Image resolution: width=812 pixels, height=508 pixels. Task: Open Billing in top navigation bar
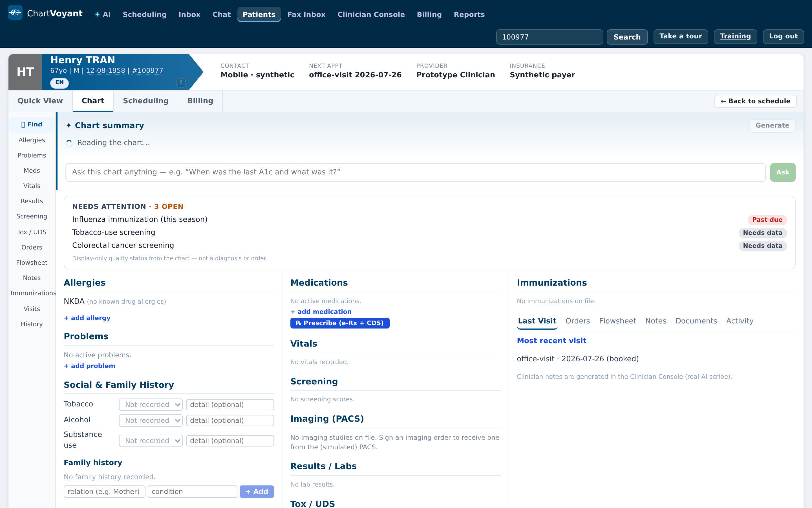(429, 14)
